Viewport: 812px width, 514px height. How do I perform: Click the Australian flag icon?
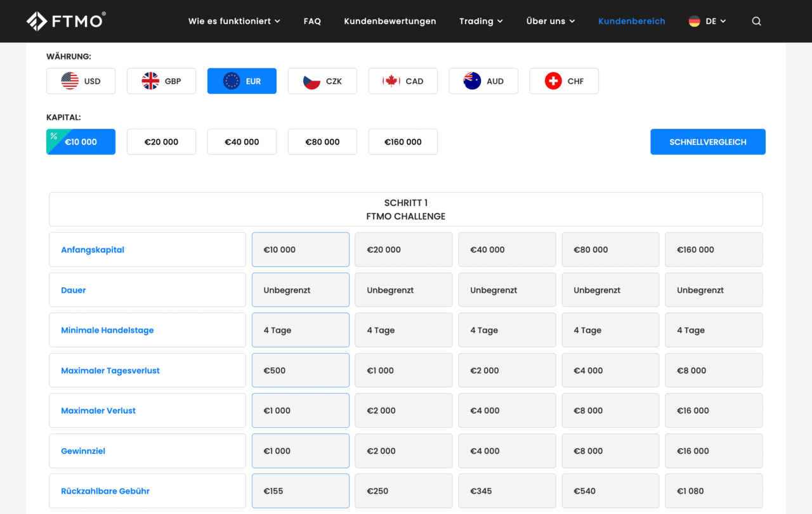click(472, 81)
